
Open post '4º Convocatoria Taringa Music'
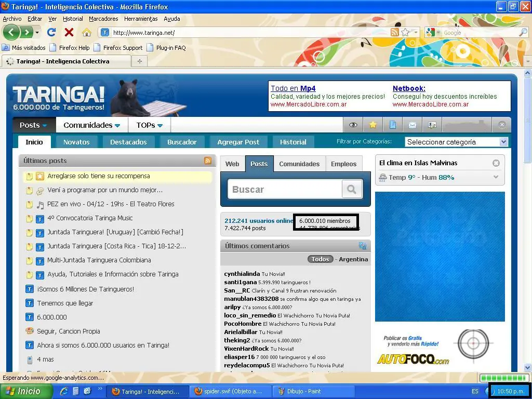(x=90, y=218)
